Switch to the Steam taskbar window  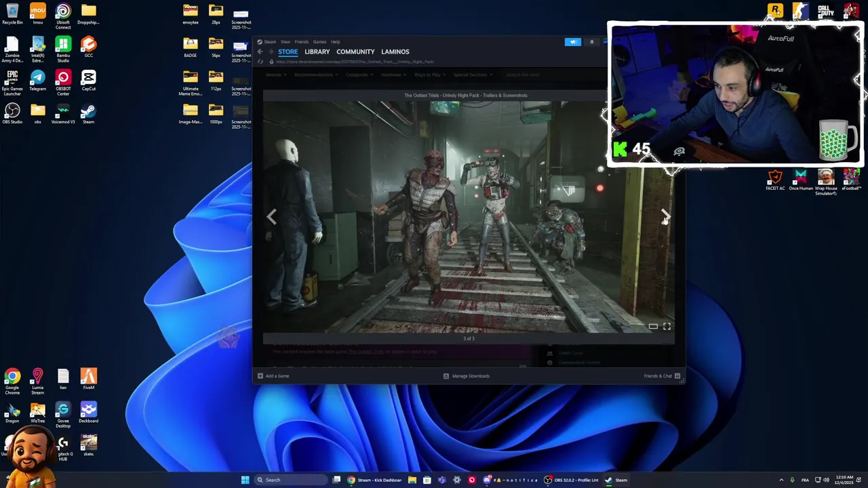(616, 480)
